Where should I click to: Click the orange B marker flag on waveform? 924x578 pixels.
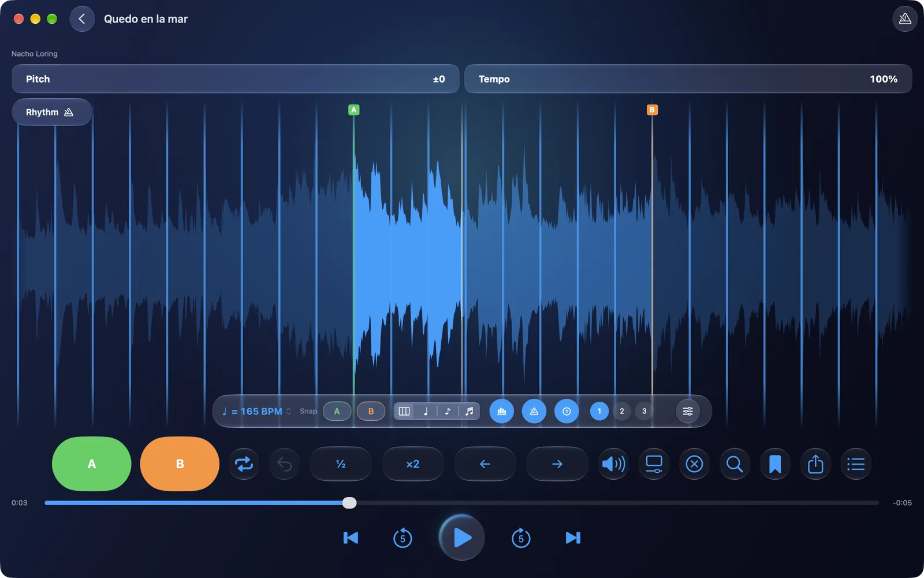pos(652,110)
